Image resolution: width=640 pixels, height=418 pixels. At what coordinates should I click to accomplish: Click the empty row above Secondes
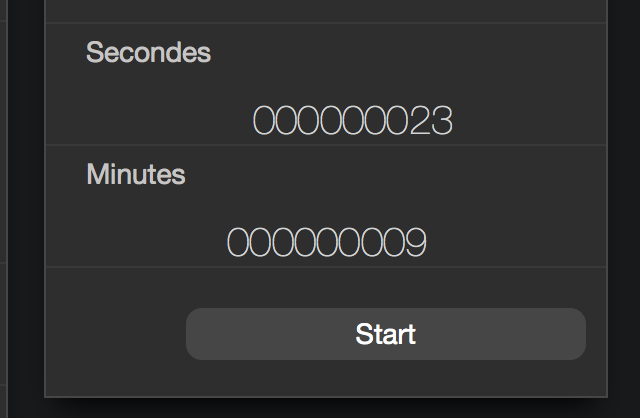[x=326, y=10]
